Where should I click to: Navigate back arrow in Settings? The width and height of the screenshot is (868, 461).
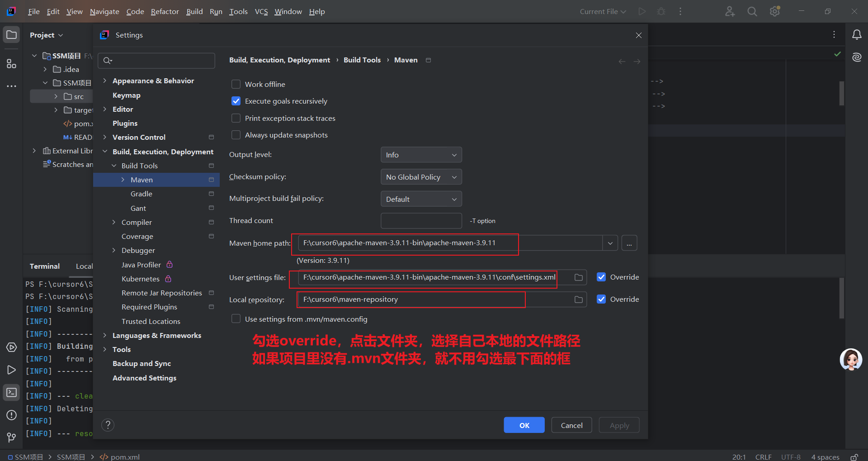pyautogui.click(x=622, y=61)
